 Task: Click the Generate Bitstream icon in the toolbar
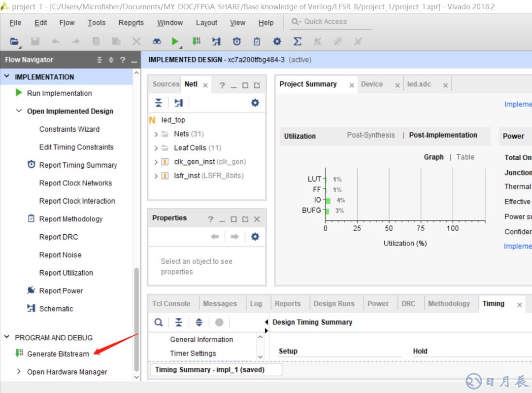(196, 41)
